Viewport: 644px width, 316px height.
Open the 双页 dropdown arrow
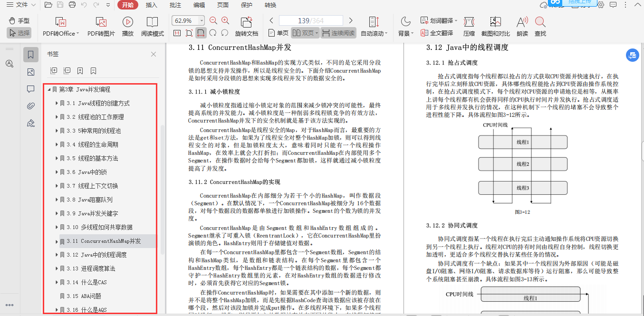pos(317,33)
